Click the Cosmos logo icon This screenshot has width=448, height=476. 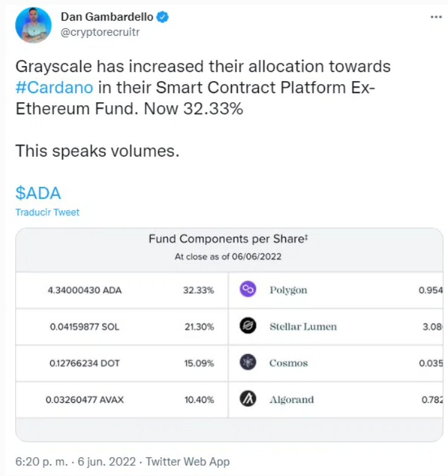(x=248, y=363)
